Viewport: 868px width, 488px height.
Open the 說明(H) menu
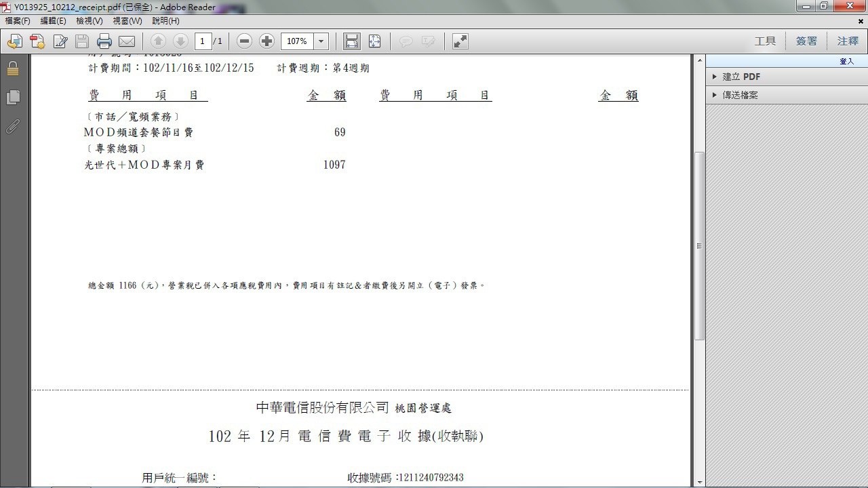click(x=165, y=21)
